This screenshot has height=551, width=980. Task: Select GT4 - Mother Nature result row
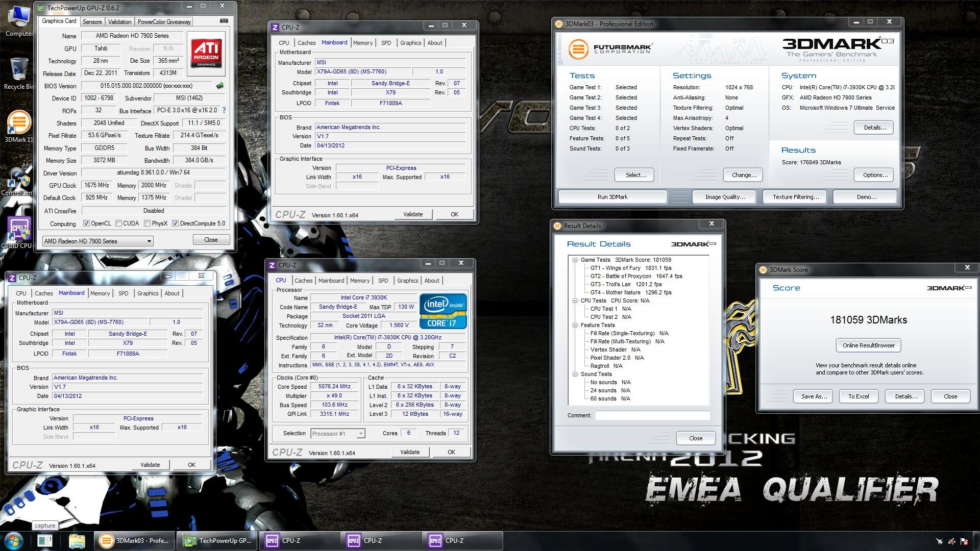click(x=631, y=292)
